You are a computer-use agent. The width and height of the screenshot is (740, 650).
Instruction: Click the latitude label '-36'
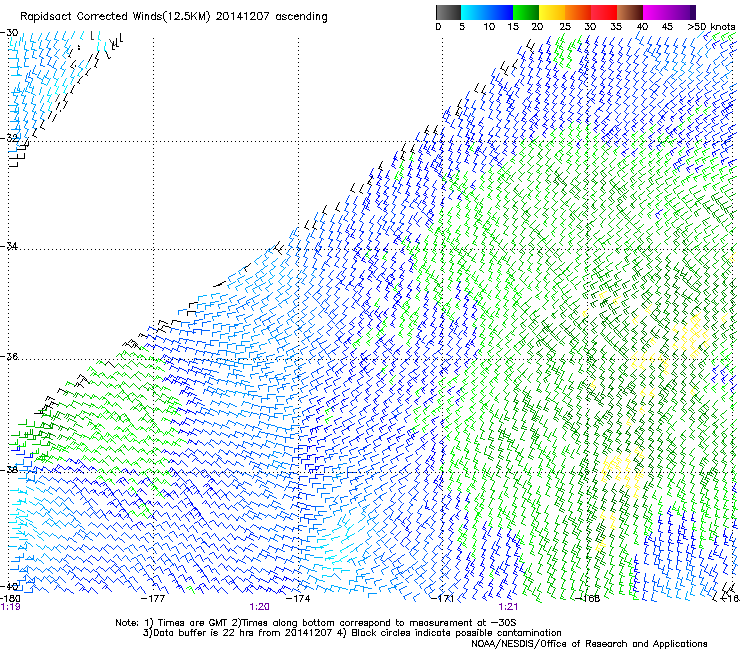click(x=9, y=356)
